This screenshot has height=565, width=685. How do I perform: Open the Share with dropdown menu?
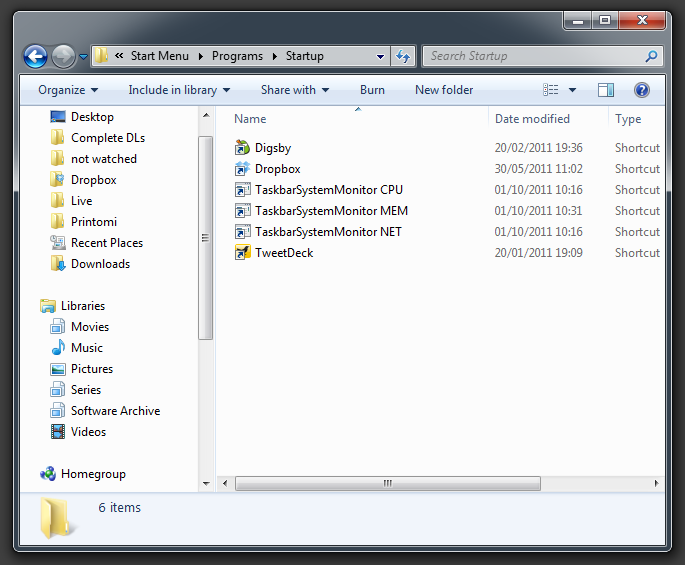click(x=294, y=90)
